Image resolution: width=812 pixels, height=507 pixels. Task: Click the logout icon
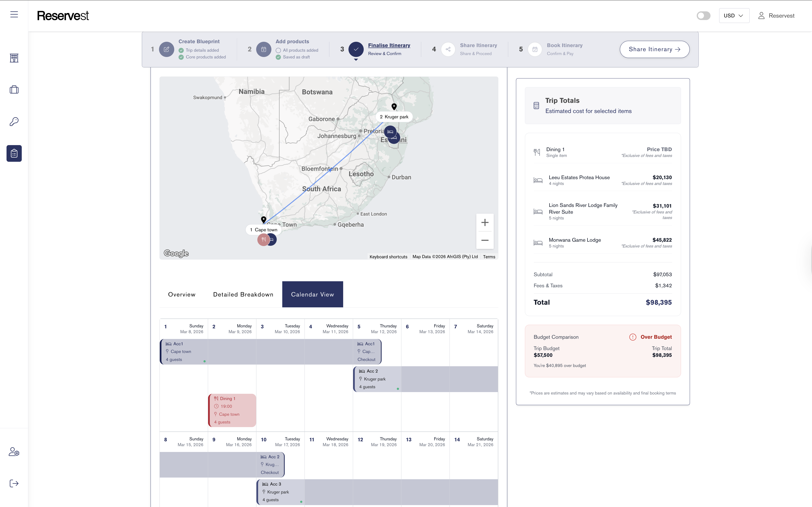(x=14, y=483)
